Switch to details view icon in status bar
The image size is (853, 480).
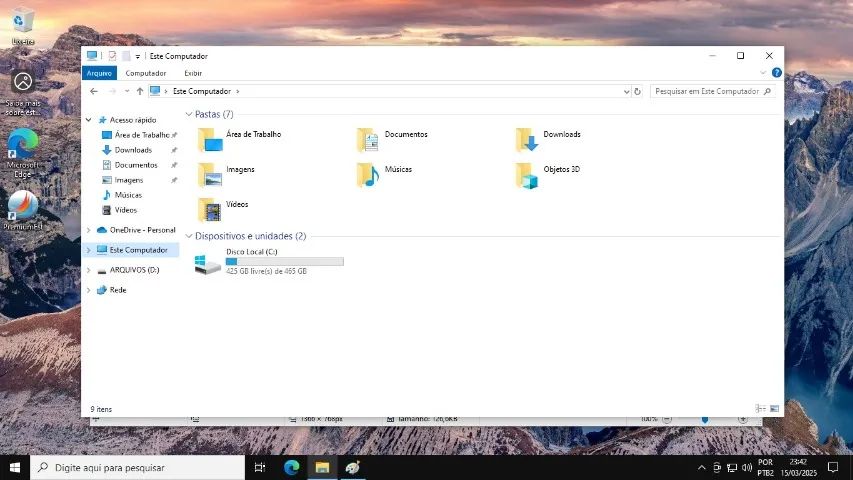coord(761,409)
